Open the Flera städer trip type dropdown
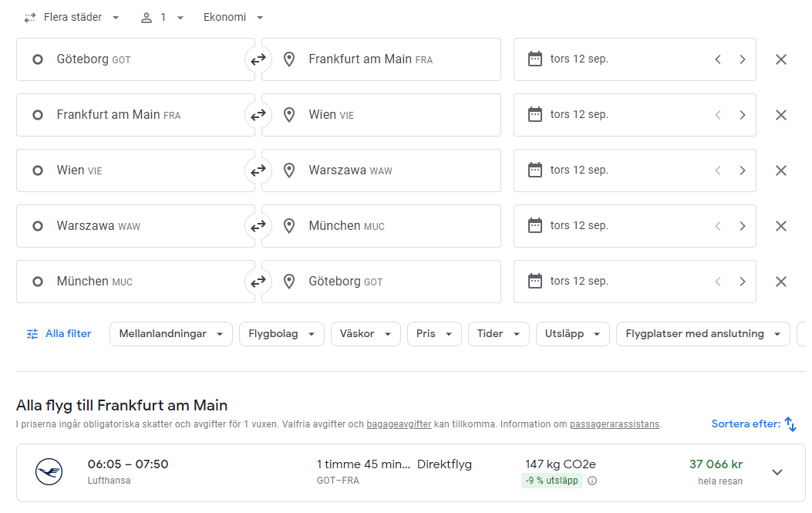This screenshot has width=812, height=513. pyautogui.click(x=72, y=18)
